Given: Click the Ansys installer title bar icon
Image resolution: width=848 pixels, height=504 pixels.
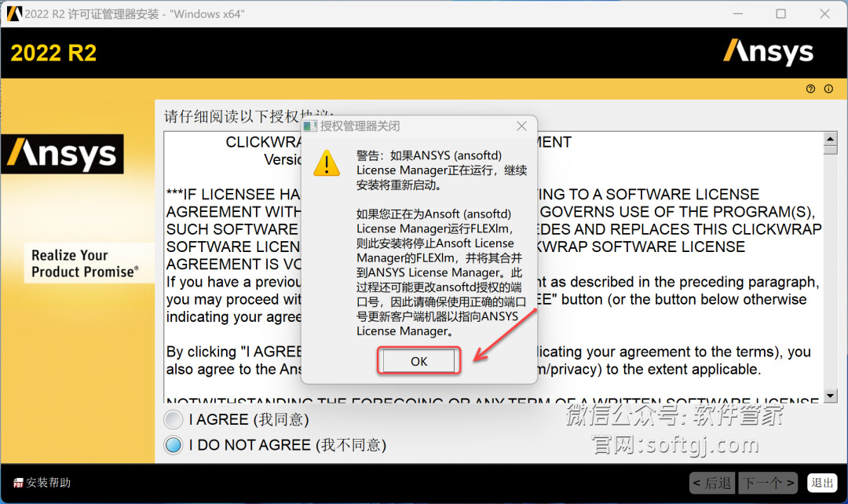Looking at the screenshot, I should (14, 13).
